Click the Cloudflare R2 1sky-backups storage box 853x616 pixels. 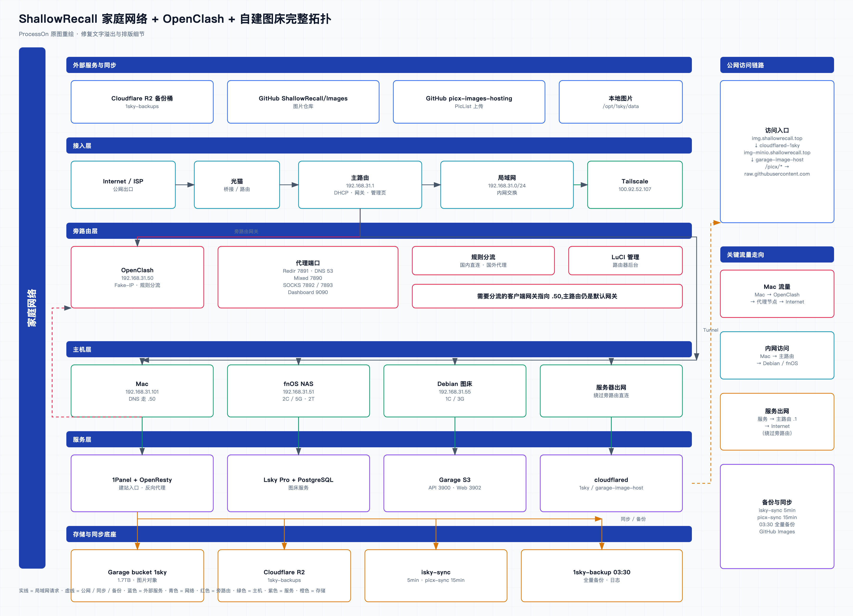(x=284, y=575)
